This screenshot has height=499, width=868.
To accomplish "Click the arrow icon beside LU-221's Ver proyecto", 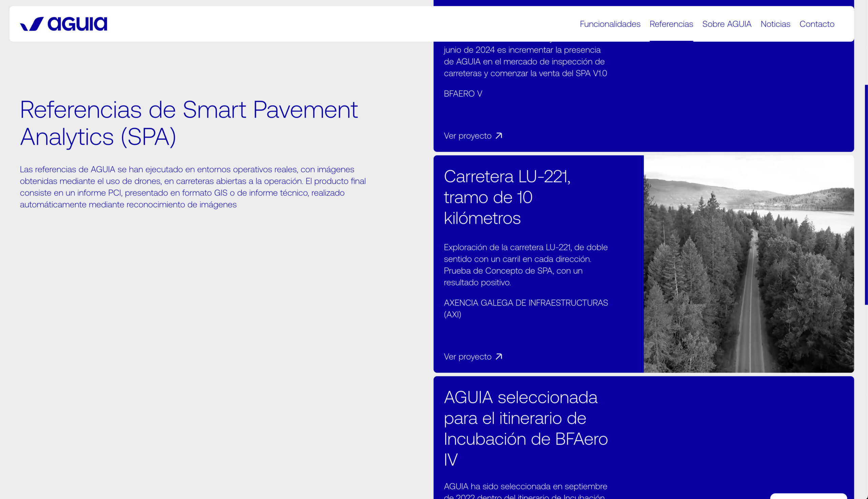I will tap(499, 357).
